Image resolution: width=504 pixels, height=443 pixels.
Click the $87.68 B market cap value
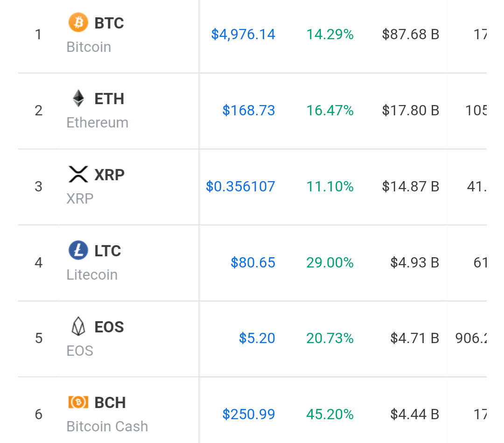coord(411,35)
